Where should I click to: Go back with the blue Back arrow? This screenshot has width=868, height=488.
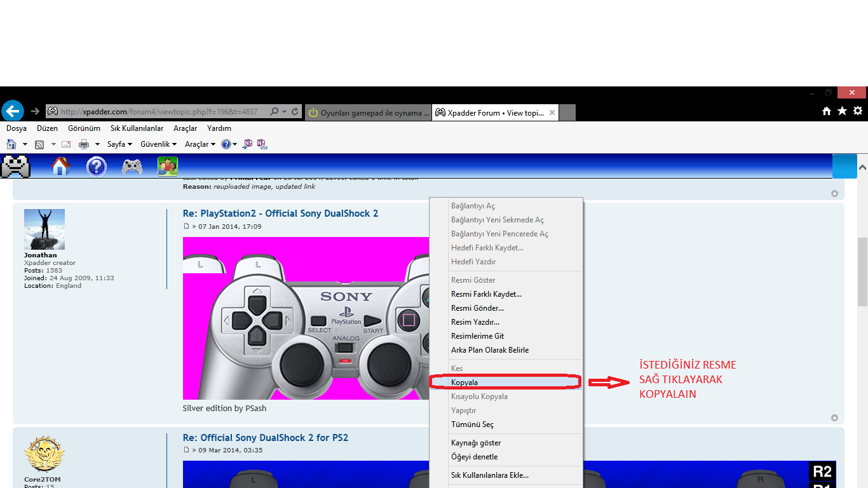point(13,111)
